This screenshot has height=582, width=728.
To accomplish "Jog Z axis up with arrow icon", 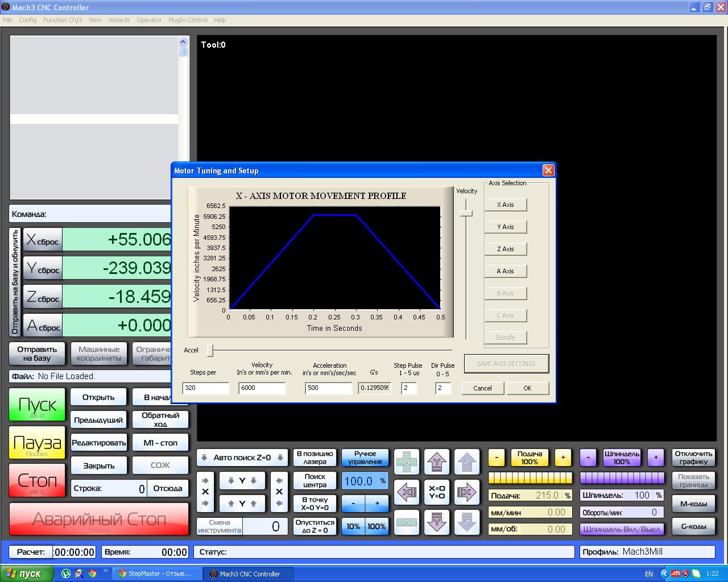I will [466, 462].
